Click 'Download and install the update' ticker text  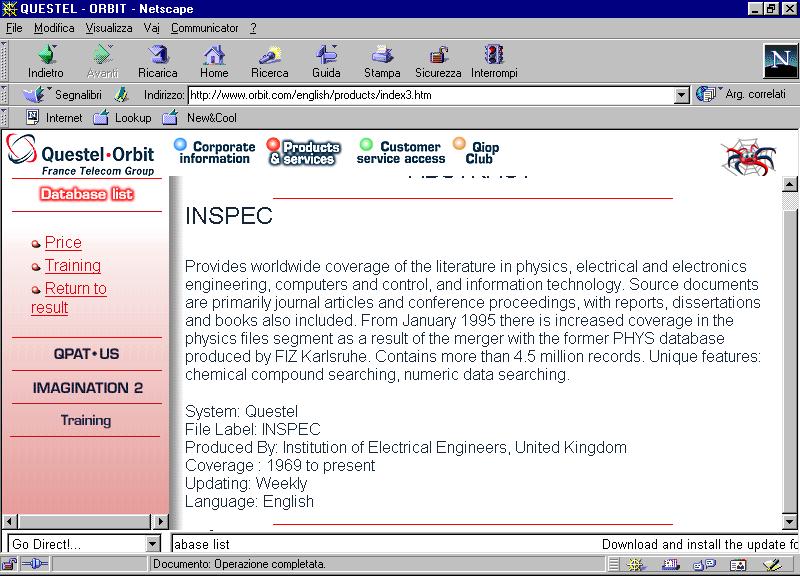[699, 544]
